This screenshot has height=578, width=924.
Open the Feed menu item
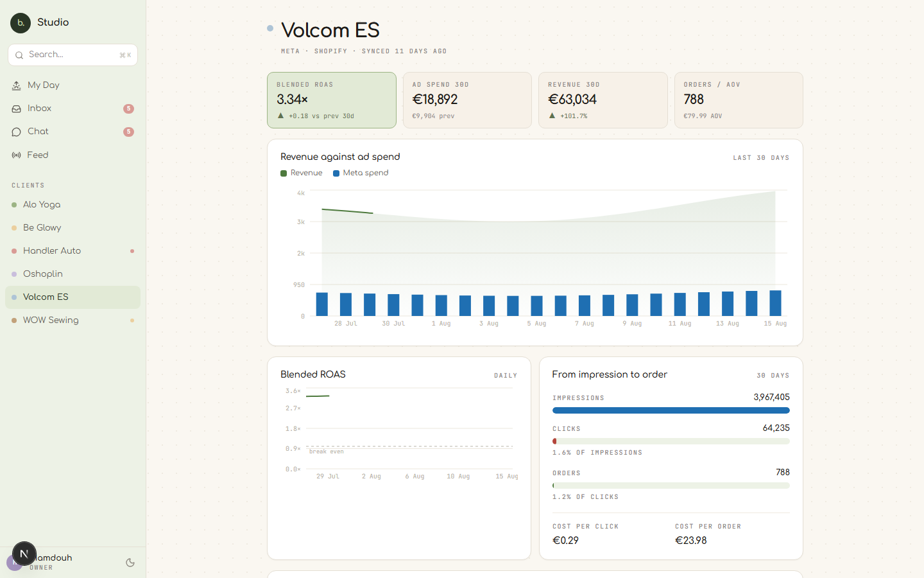[73, 155]
